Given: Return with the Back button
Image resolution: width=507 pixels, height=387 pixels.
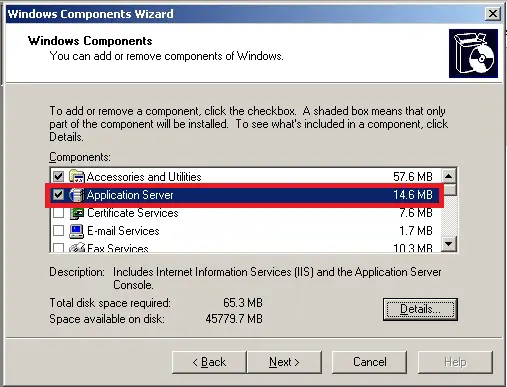Looking at the screenshot, I should pyautogui.click(x=209, y=362).
